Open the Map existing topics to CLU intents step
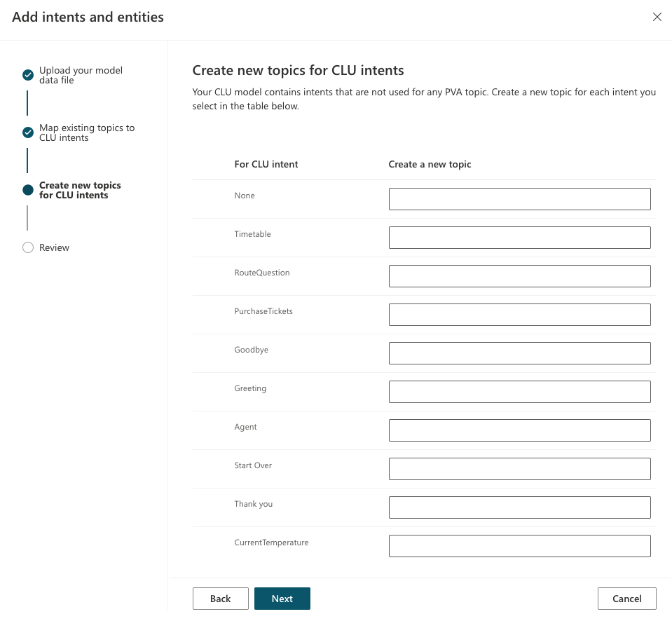672x621 pixels. [x=87, y=132]
